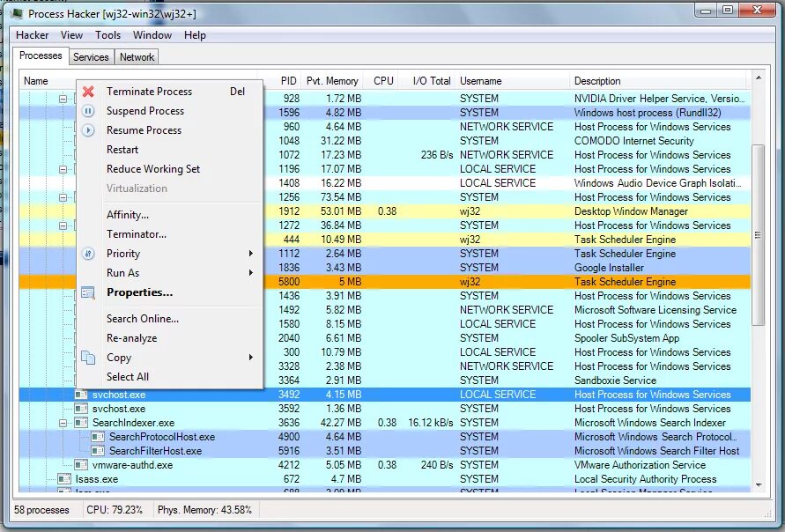
Task: Click the Copy menu icon
Action: 88,358
